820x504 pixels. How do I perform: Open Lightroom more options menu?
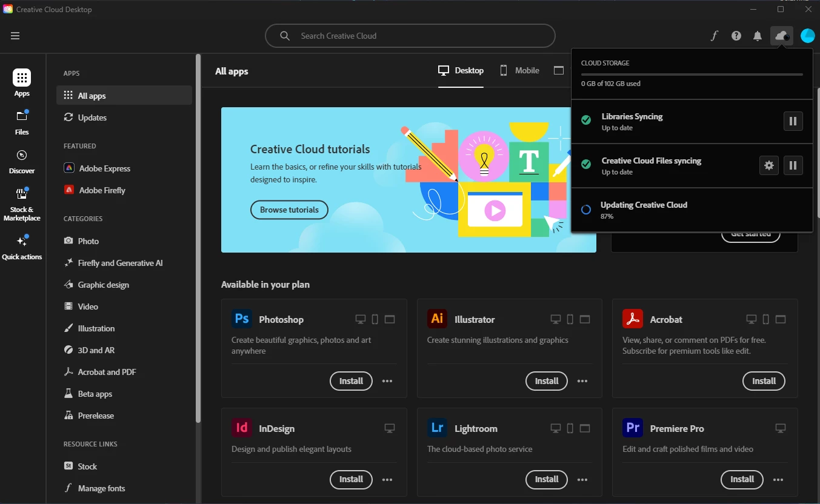582,480
